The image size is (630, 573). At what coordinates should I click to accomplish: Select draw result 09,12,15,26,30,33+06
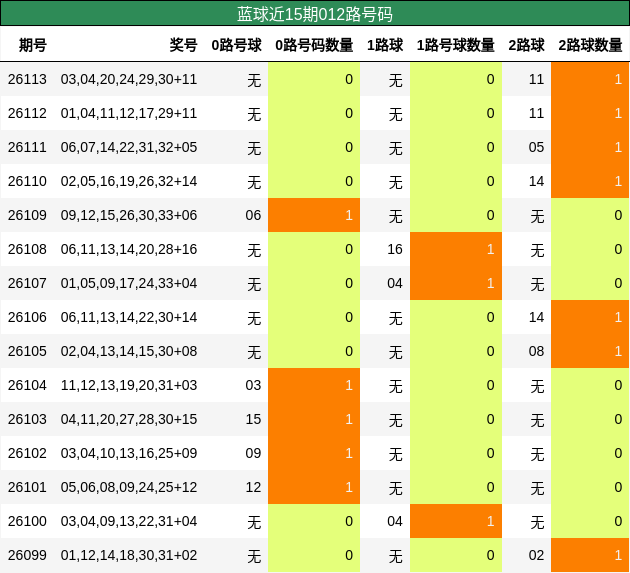(129, 215)
